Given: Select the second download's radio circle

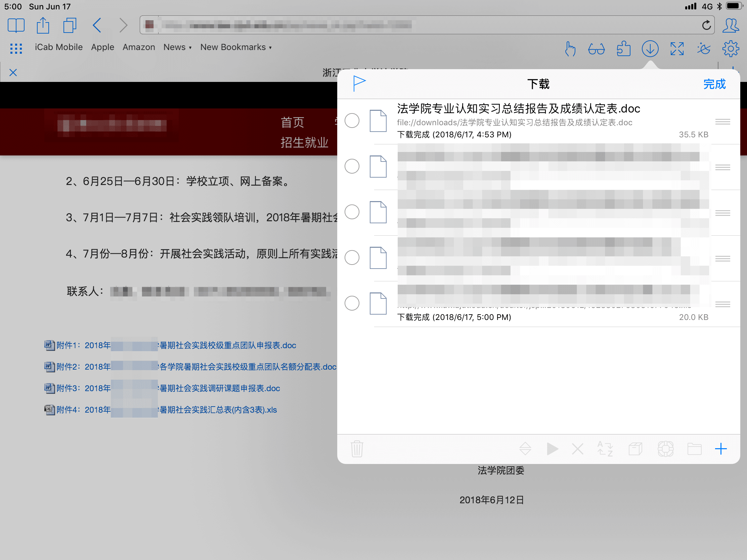Looking at the screenshot, I should coord(352,167).
